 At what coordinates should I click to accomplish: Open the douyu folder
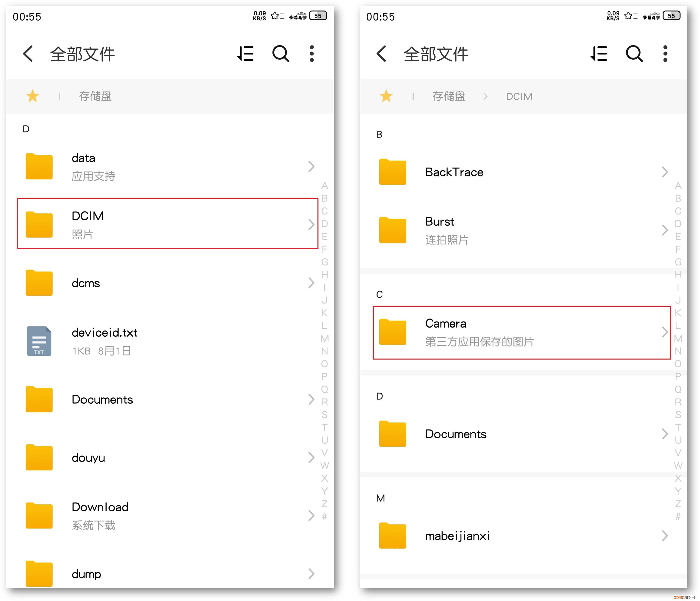(88, 458)
